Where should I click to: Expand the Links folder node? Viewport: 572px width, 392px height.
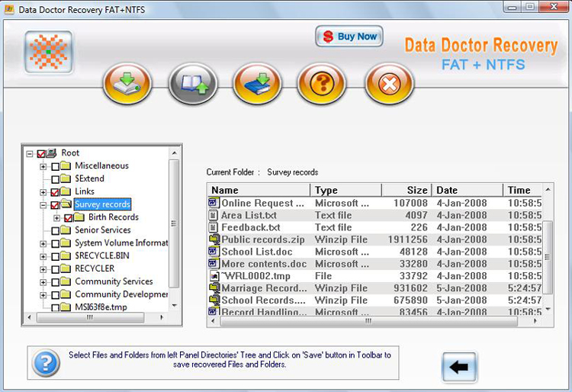(43, 192)
